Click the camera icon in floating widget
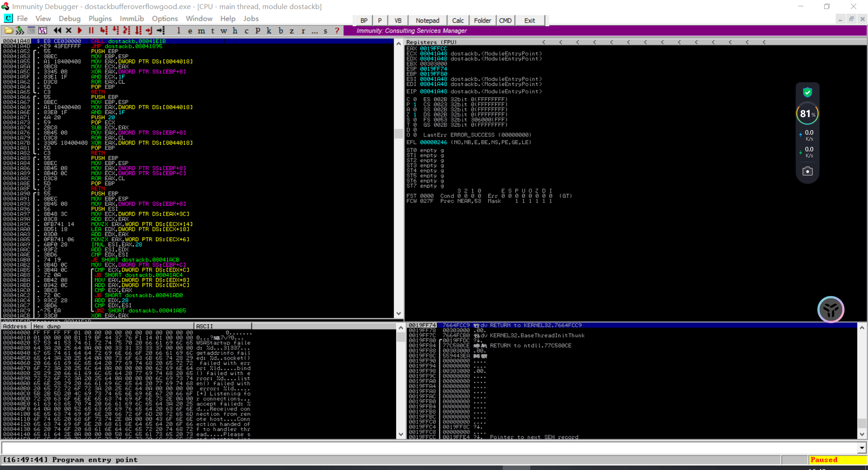Viewport: 868px width, 470px height. tap(807, 171)
